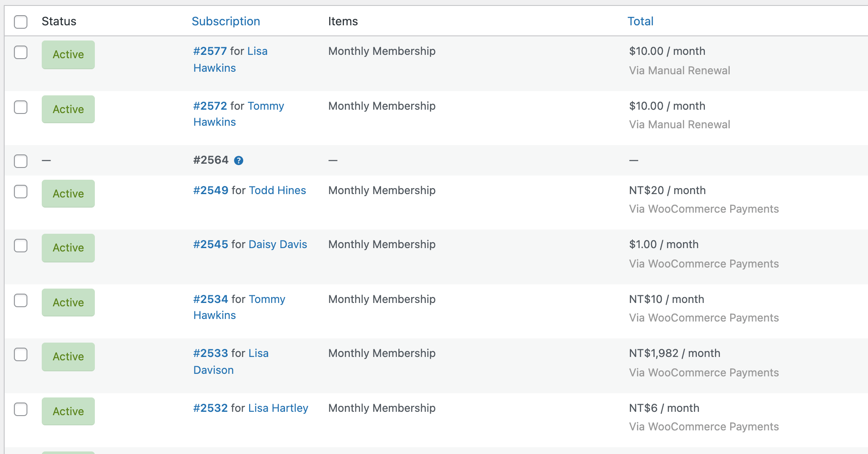View customer Lisa Davison
868x454 pixels.
tap(231, 362)
